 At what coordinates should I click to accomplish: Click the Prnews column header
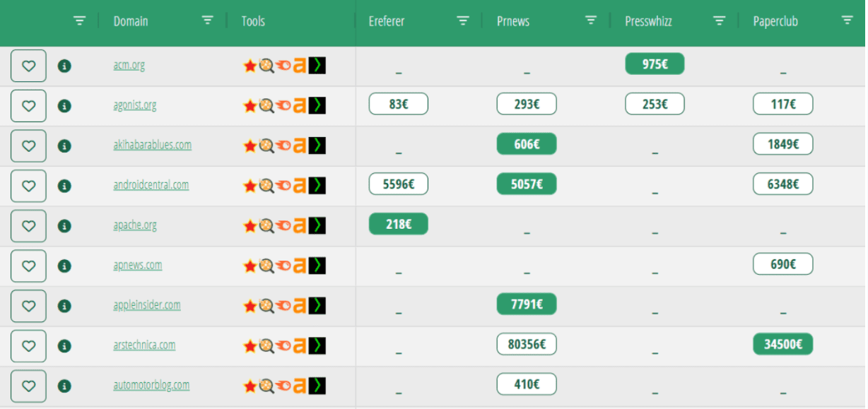point(513,21)
